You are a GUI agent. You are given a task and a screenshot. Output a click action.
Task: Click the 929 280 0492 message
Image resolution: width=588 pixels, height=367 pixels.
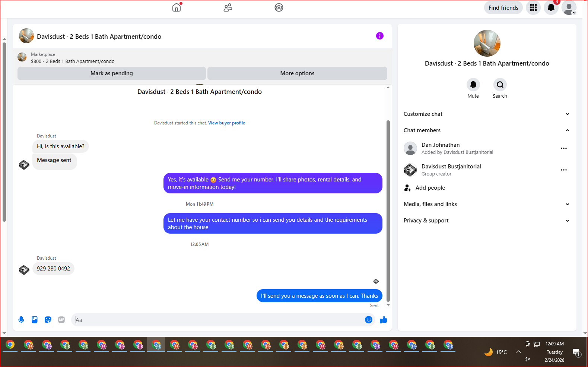coord(53,269)
